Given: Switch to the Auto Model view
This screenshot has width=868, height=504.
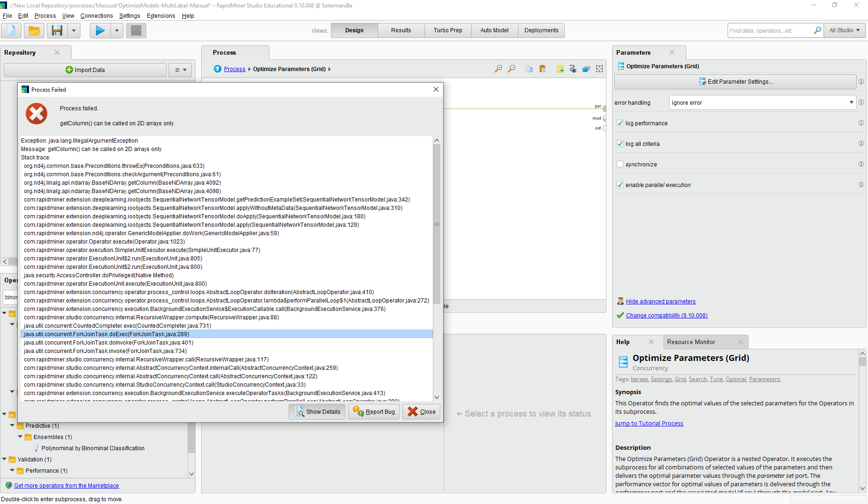Looking at the screenshot, I should [x=494, y=30].
